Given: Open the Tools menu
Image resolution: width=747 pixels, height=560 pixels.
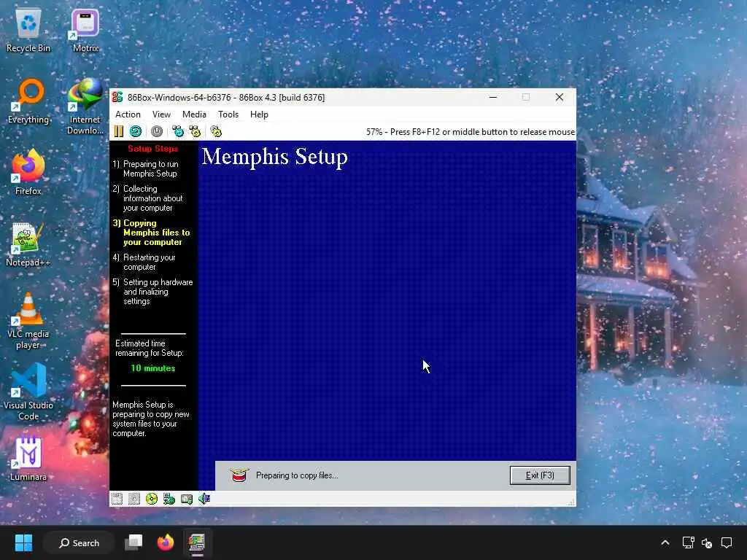Looking at the screenshot, I should click(x=228, y=114).
